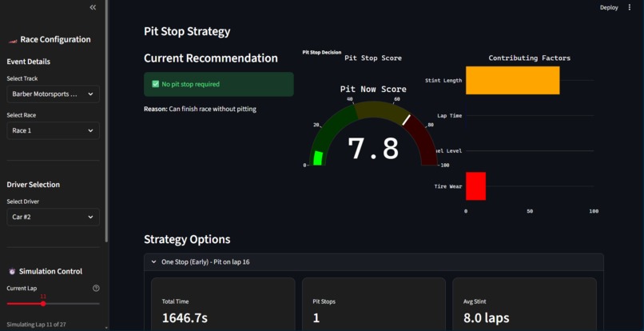The height and width of the screenshot is (331, 644).
Task: Click the stopwatch icon by Simulation Control
Action: click(x=12, y=271)
